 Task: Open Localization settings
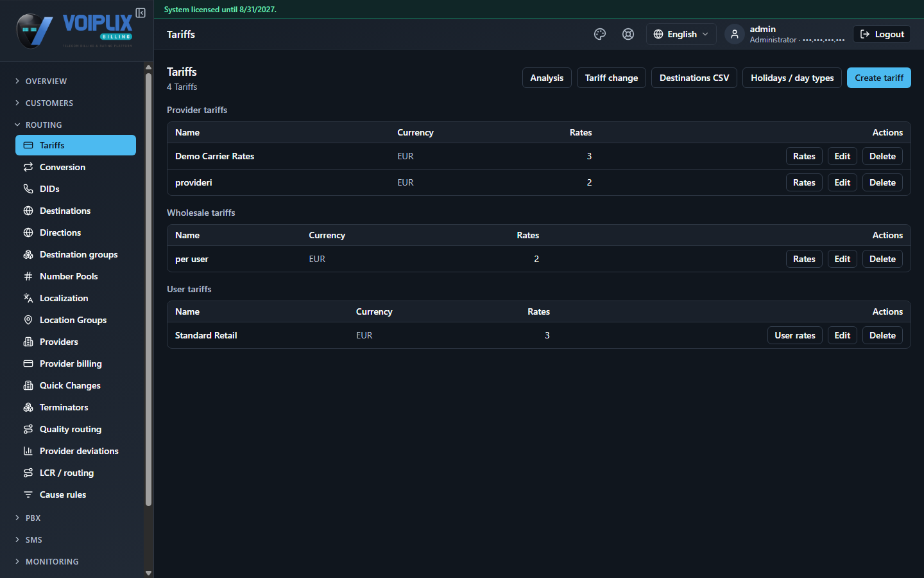[76, 298]
